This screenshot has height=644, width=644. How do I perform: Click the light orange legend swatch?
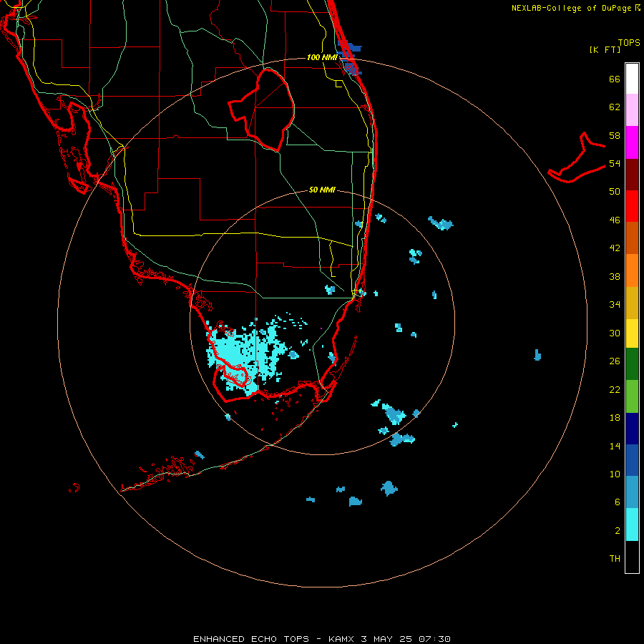click(x=632, y=270)
